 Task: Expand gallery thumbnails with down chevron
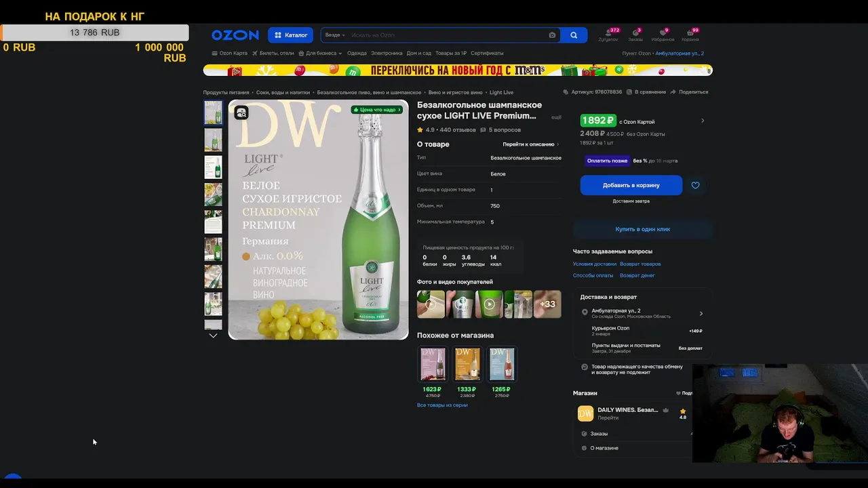[x=213, y=335]
